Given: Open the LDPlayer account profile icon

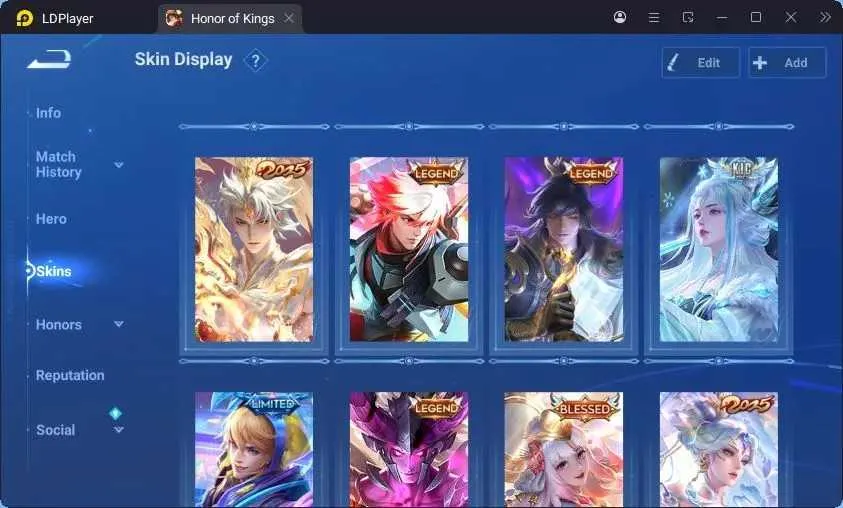Looking at the screenshot, I should click(620, 17).
